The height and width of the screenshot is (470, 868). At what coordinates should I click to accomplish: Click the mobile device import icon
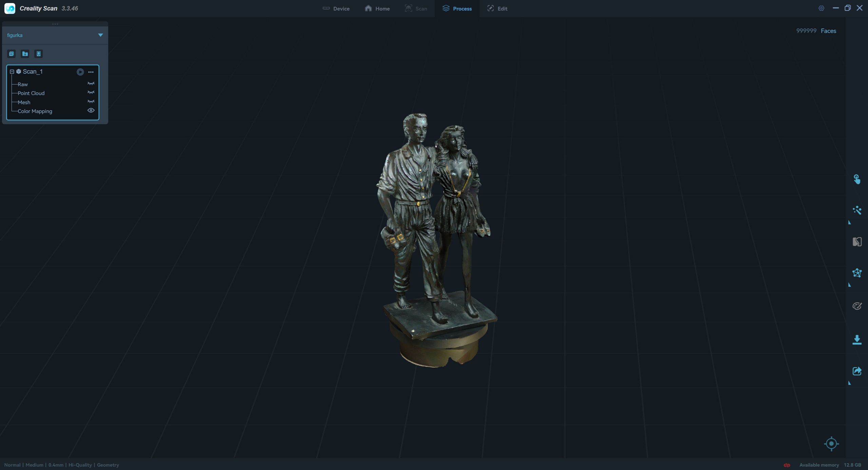click(x=39, y=54)
